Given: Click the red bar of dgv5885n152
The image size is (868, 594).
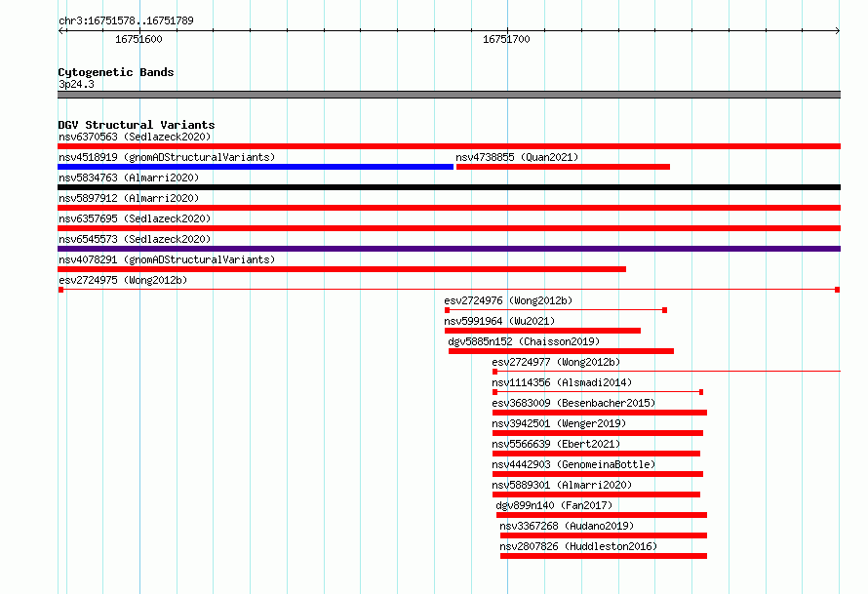Looking at the screenshot, I should coord(562,351).
